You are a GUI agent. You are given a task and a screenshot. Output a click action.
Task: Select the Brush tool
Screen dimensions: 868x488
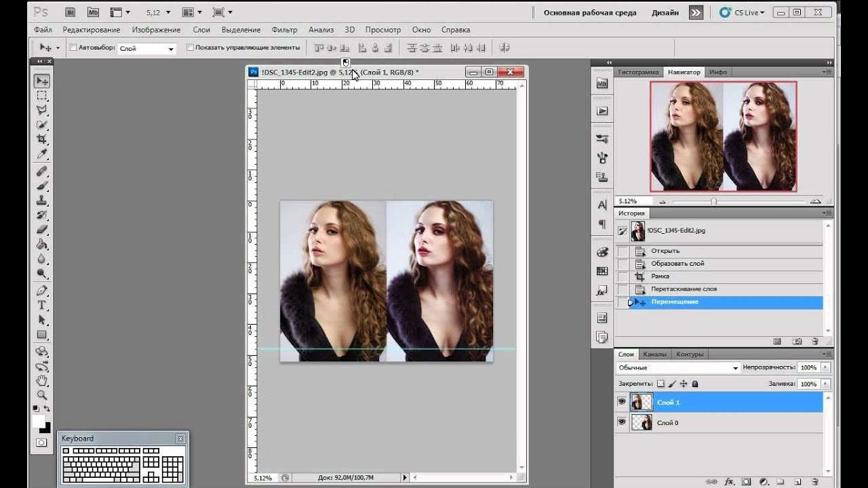point(42,185)
